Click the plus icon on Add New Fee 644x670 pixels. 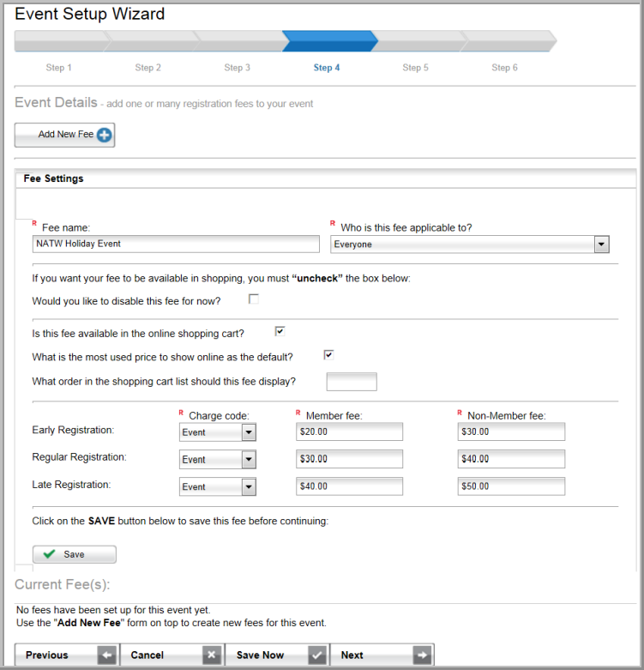[105, 135]
